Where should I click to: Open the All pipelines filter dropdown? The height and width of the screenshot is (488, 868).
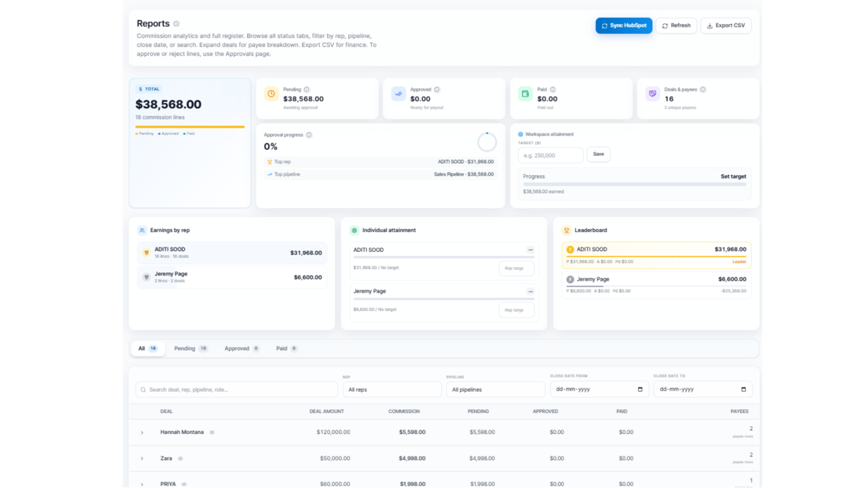pos(496,389)
